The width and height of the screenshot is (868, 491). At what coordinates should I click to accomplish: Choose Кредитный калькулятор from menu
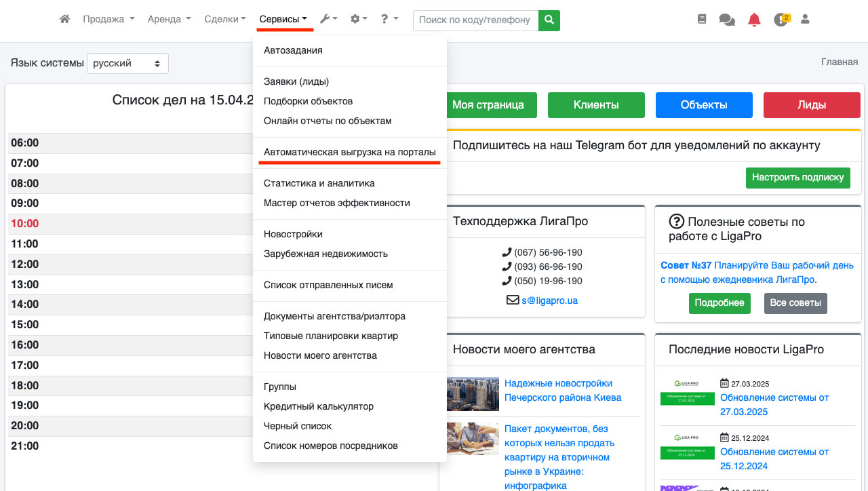[x=319, y=406]
